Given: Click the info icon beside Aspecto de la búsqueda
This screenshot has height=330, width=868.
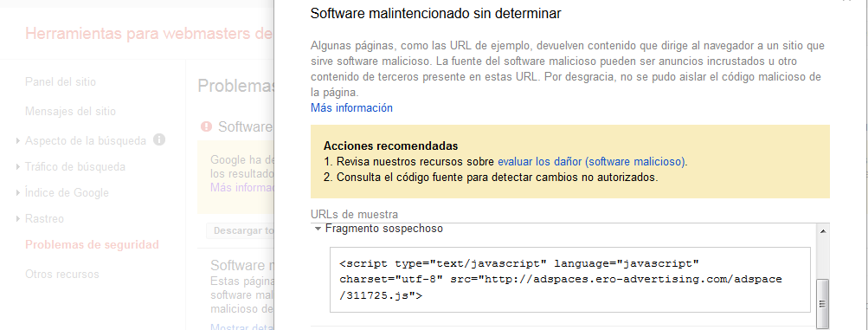Looking at the screenshot, I should click(x=159, y=139).
